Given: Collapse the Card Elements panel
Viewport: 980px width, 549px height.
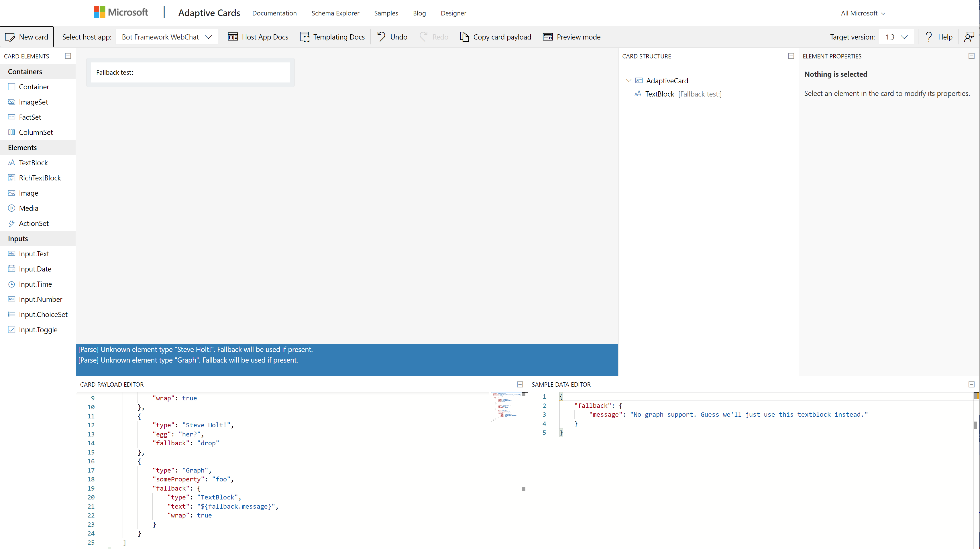Looking at the screenshot, I should (68, 56).
